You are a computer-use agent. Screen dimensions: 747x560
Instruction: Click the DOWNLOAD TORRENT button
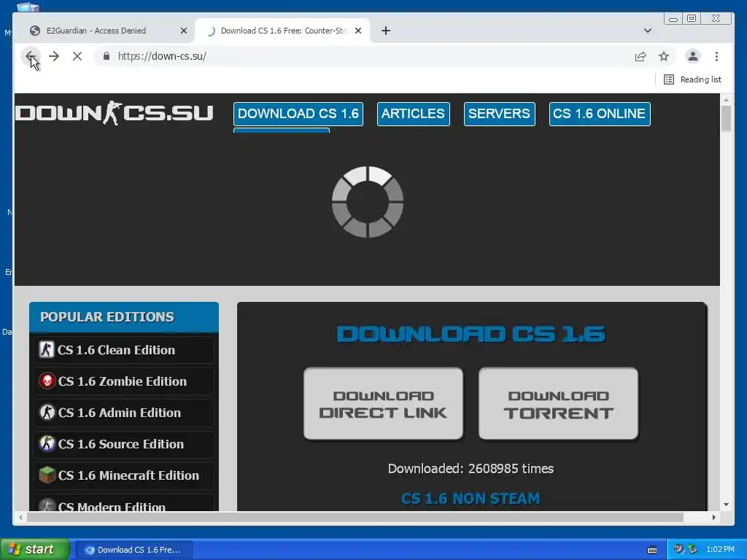[x=558, y=404]
